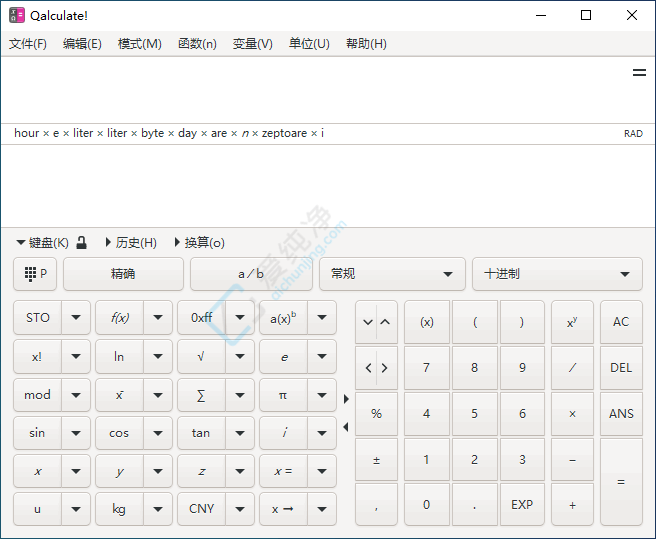Click in the expression input field
Viewport: 656px width, 539px height.
(316, 90)
